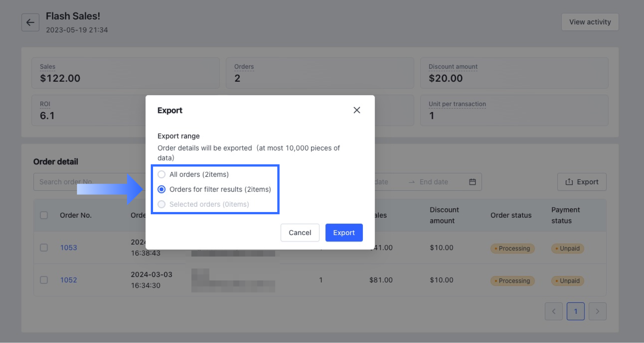Image resolution: width=644 pixels, height=343 pixels.
Task: Close the Export dialog with X
Action: click(356, 110)
